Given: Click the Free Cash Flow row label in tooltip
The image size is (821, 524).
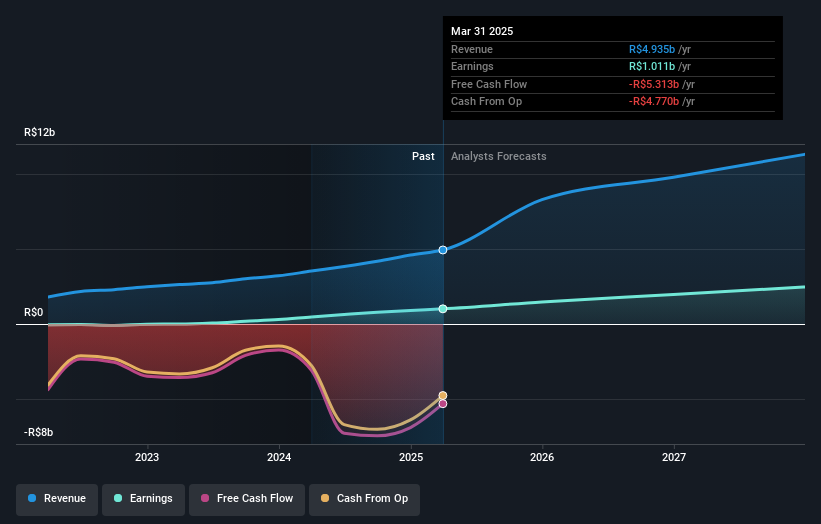Looking at the screenshot, I should coord(489,84).
